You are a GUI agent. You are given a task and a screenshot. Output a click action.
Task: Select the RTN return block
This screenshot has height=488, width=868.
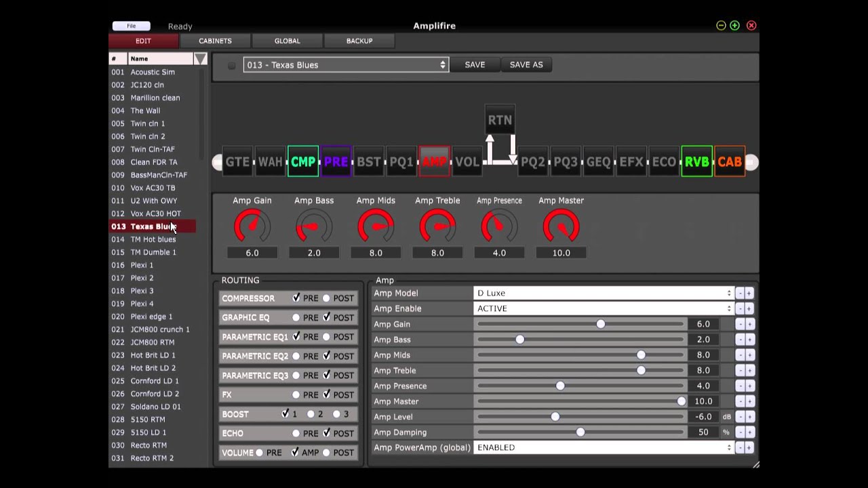coord(500,120)
